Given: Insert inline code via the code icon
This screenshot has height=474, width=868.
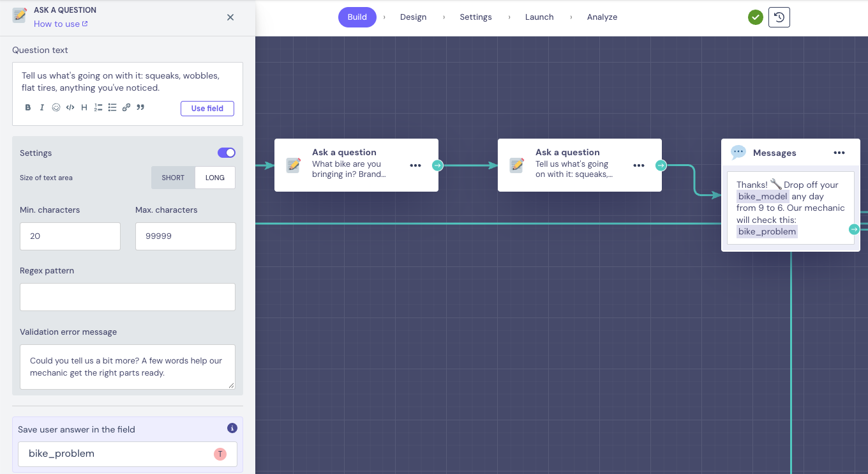Looking at the screenshot, I should coord(70,107).
